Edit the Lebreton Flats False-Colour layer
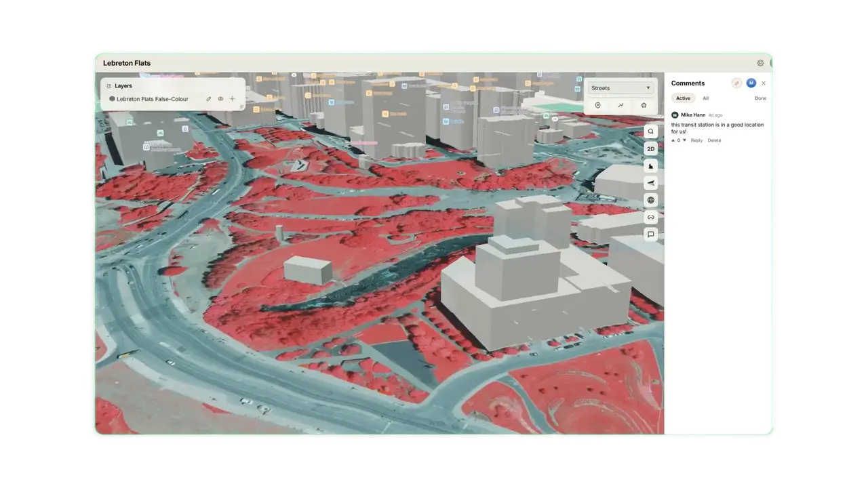The image size is (868, 488). (208, 99)
